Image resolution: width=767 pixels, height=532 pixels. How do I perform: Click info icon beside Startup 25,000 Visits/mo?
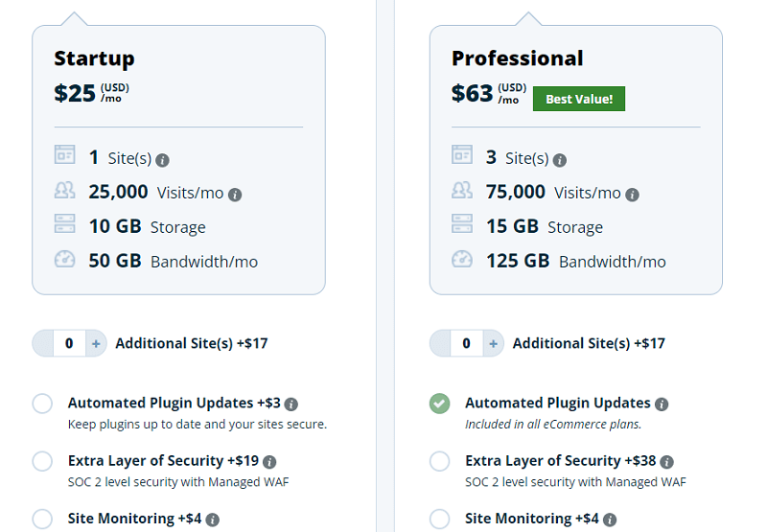235,195
